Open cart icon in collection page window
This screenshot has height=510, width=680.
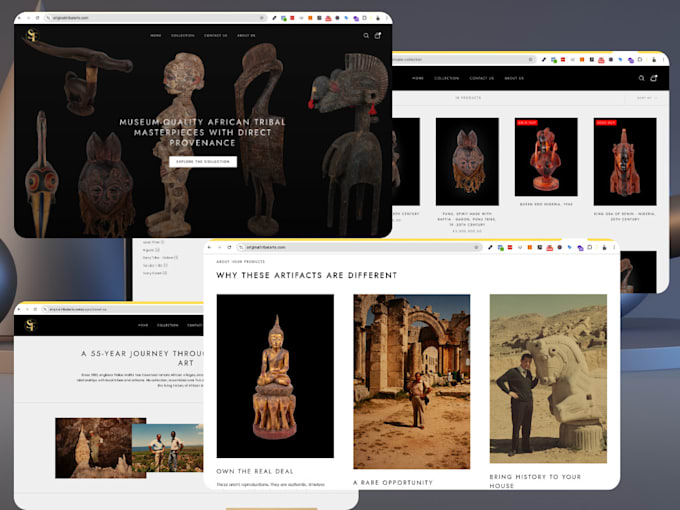point(654,78)
